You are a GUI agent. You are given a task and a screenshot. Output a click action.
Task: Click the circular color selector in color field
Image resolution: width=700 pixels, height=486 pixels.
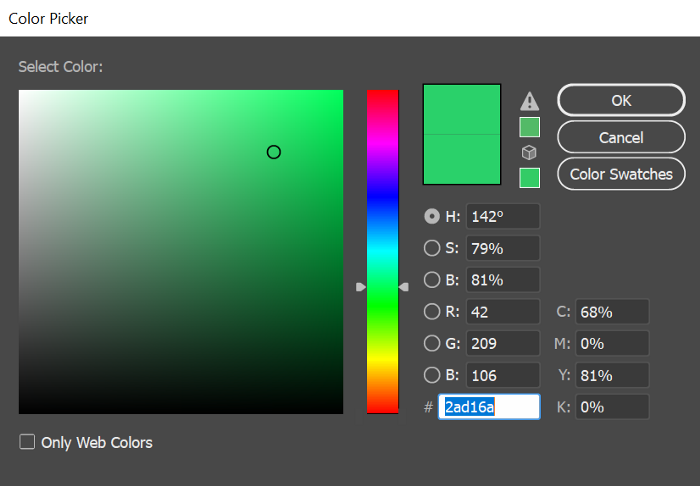point(274,152)
